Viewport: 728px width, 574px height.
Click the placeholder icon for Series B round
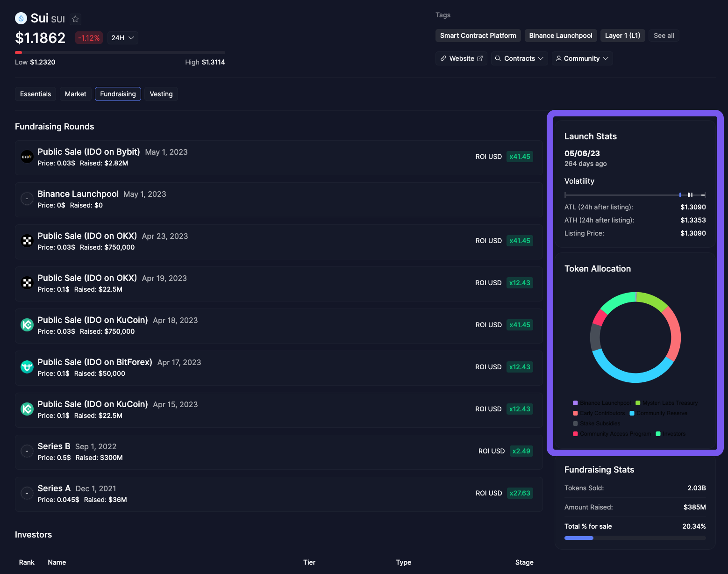(27, 451)
